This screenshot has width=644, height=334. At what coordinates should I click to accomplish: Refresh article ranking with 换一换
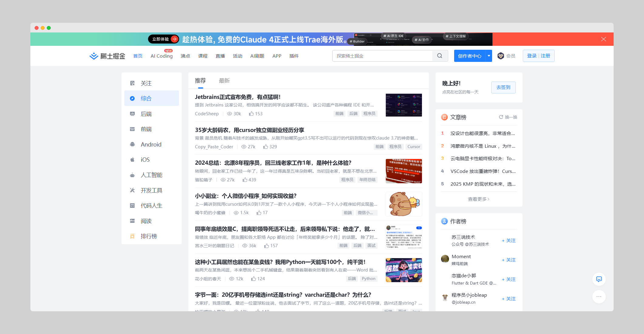508,117
